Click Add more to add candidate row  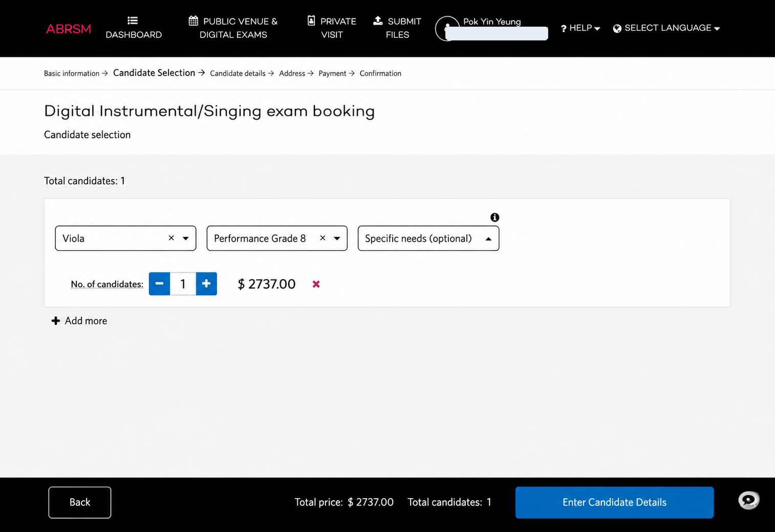point(79,321)
